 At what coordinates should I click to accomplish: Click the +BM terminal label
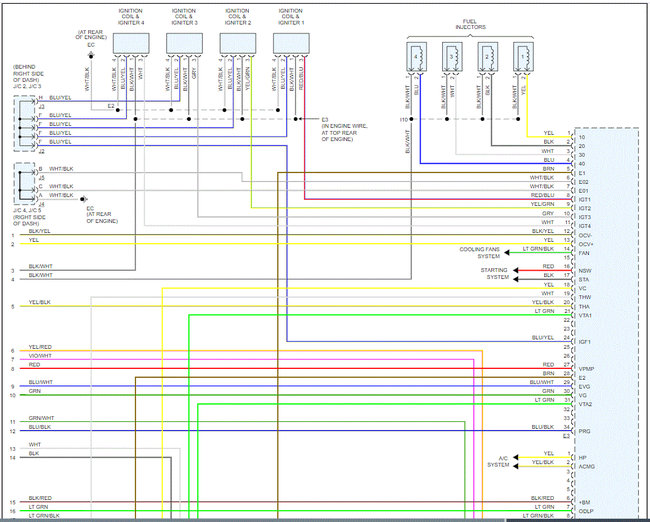coord(585,502)
